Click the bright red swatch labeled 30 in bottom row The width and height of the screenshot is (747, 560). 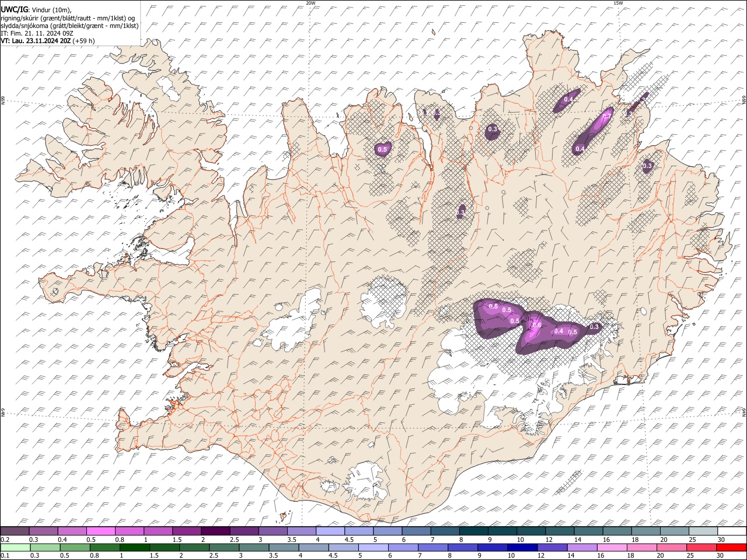pos(732,547)
